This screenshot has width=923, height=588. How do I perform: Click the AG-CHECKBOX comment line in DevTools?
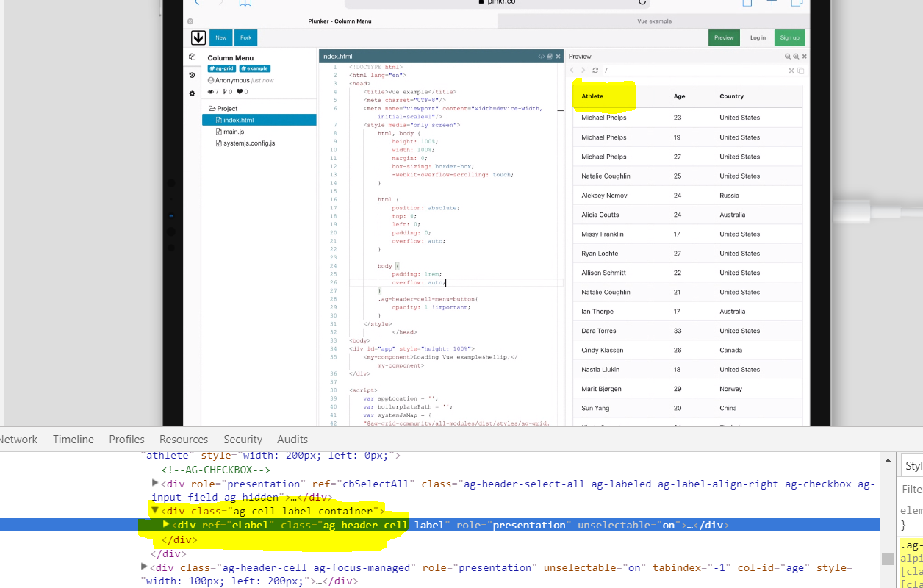[216, 470]
